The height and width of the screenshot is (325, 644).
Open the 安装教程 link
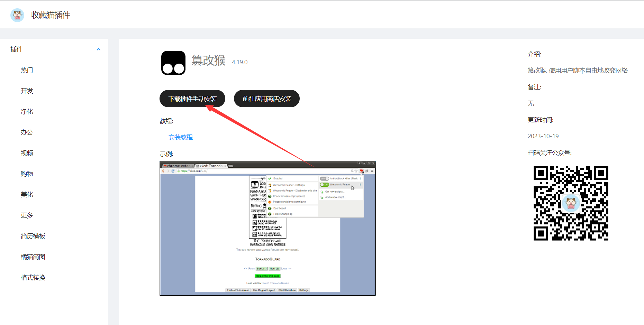[180, 137]
